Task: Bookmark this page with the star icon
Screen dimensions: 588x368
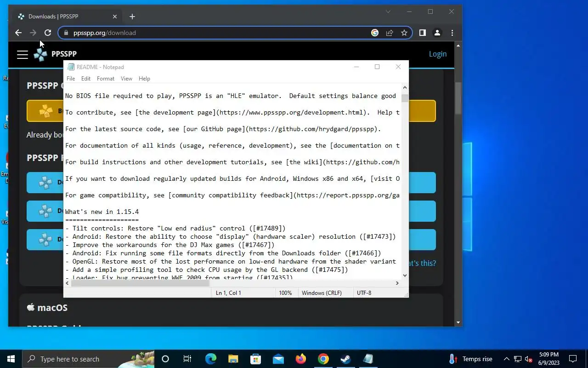Action: (404, 33)
